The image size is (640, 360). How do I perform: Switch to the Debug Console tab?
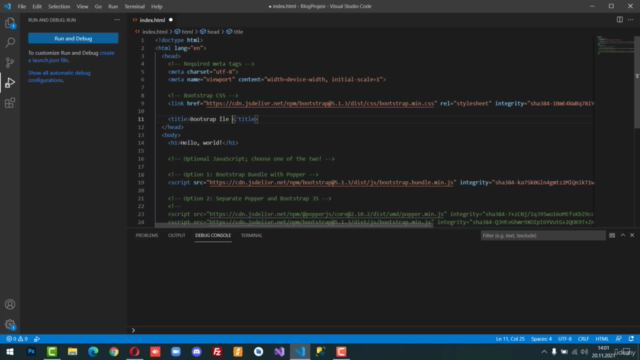[213, 236]
